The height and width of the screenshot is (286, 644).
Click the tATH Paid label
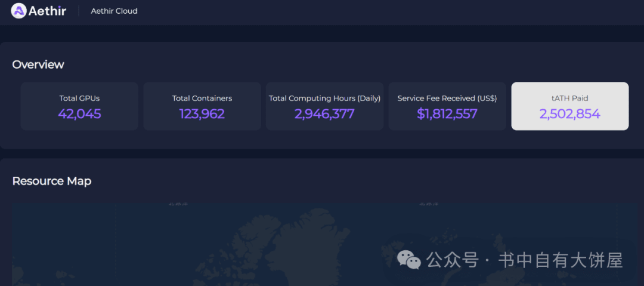point(570,99)
